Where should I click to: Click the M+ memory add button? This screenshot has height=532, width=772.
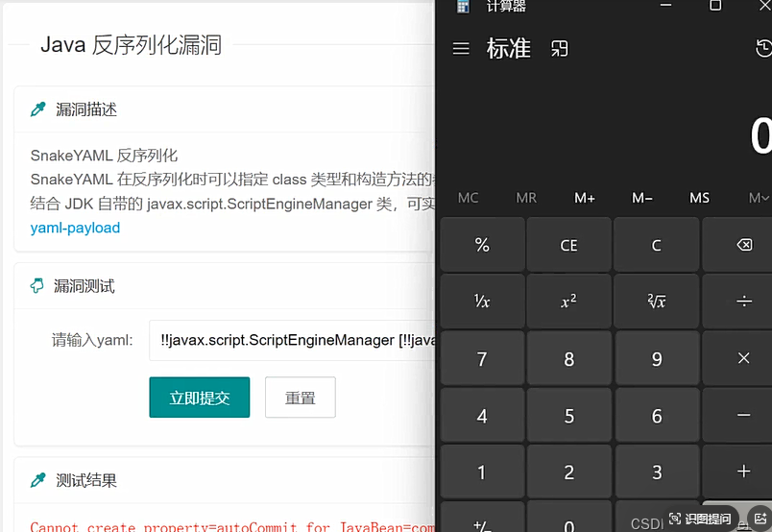[585, 198]
